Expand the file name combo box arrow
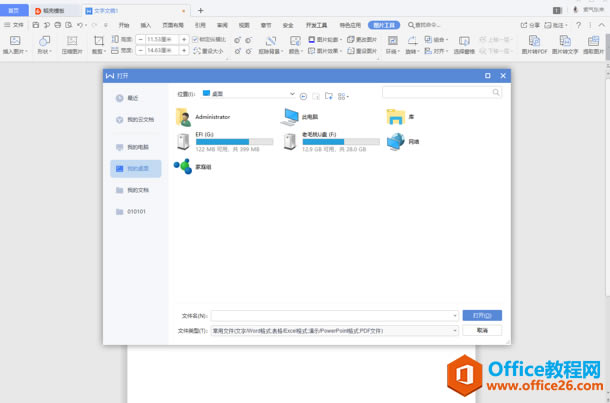The image size is (610, 403). tap(455, 315)
